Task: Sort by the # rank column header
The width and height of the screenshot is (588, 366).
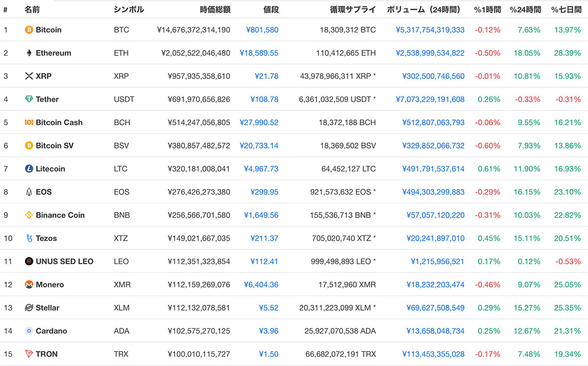Action: pos(5,9)
